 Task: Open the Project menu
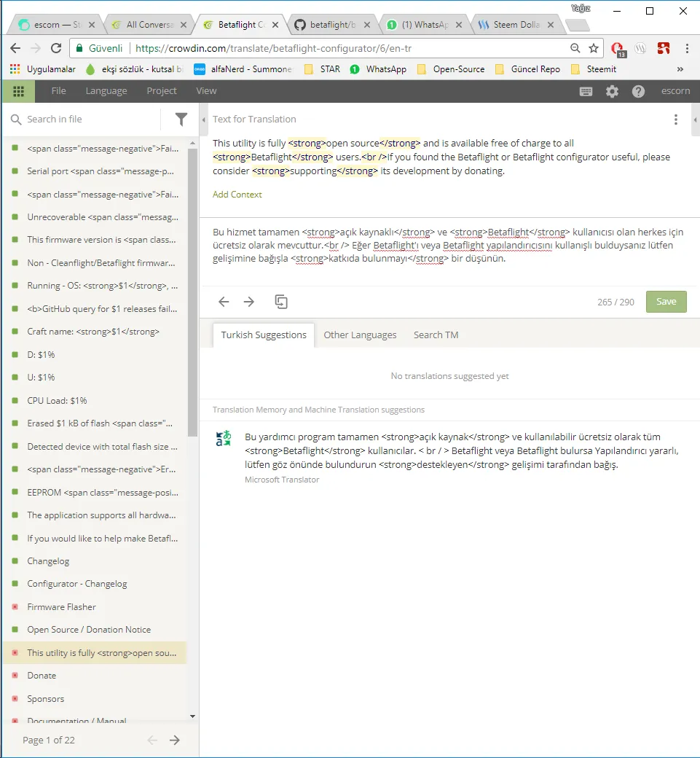point(162,91)
